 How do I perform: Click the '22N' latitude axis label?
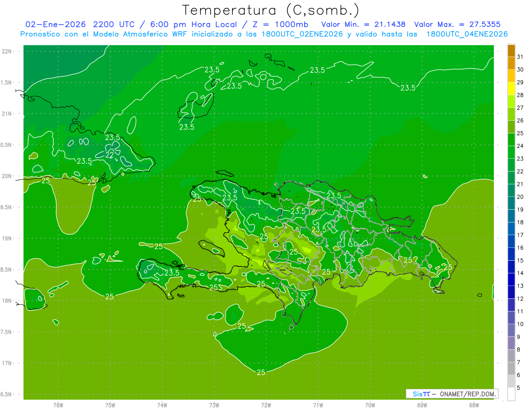pyautogui.click(x=7, y=51)
